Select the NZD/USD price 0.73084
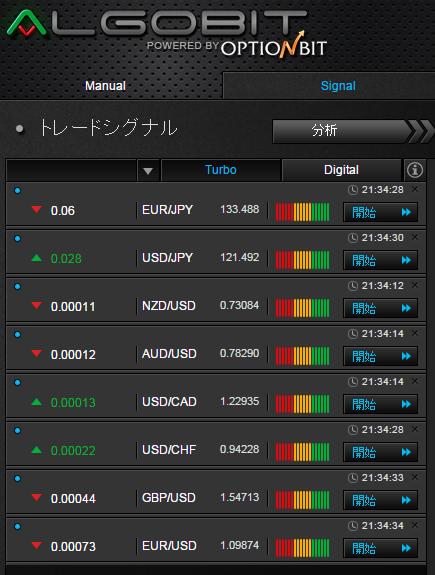This screenshot has width=435, height=575. pos(240,305)
